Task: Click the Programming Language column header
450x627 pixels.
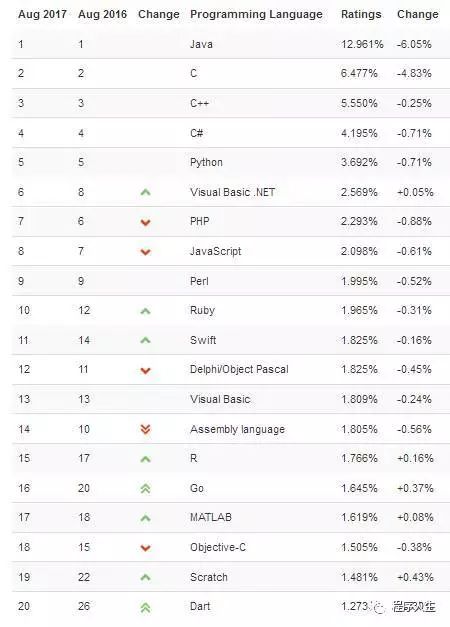Action: 256,14
